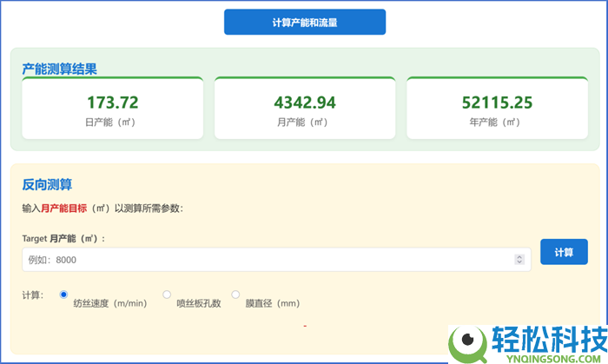Click the yearly capacity value 52115.25
This screenshot has width=608, height=364.
tap(497, 103)
